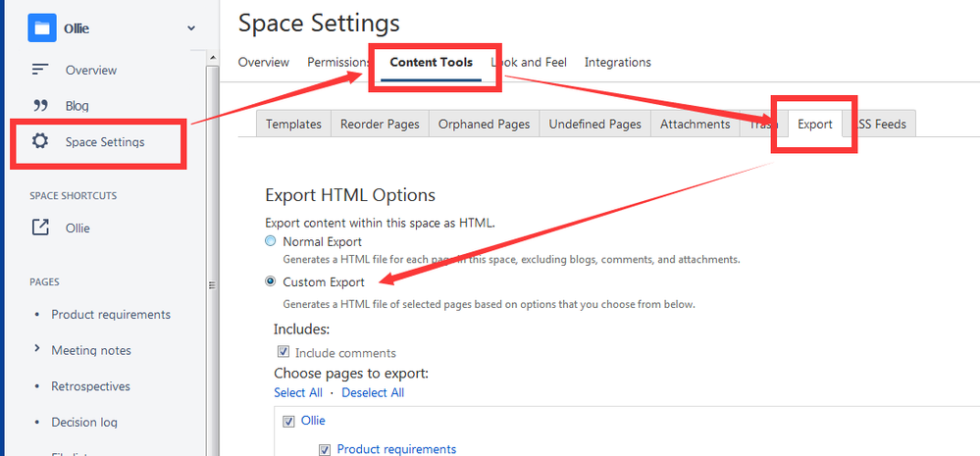The width and height of the screenshot is (980, 456).
Task: Switch to the Permissions tab
Action: click(338, 63)
